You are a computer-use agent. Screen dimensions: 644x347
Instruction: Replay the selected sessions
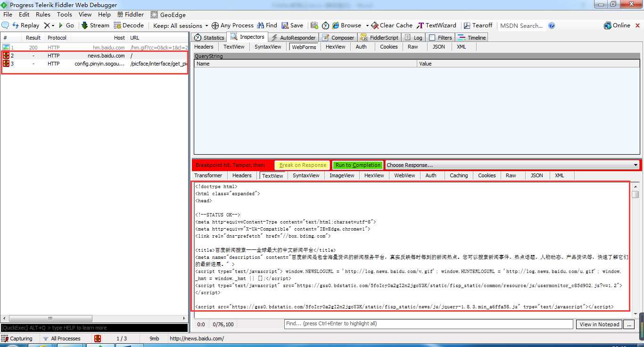(25, 25)
